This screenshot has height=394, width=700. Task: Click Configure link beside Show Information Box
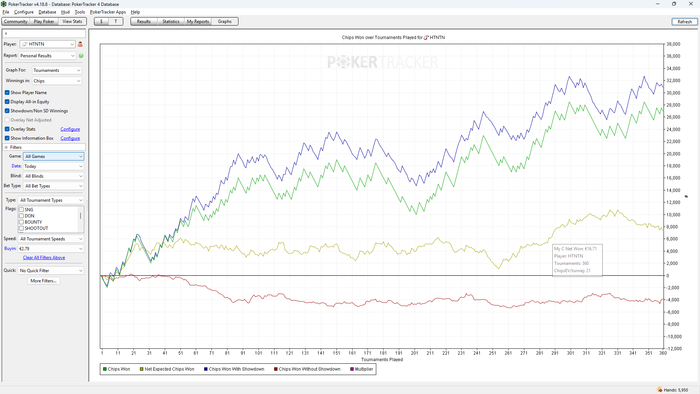[70, 138]
